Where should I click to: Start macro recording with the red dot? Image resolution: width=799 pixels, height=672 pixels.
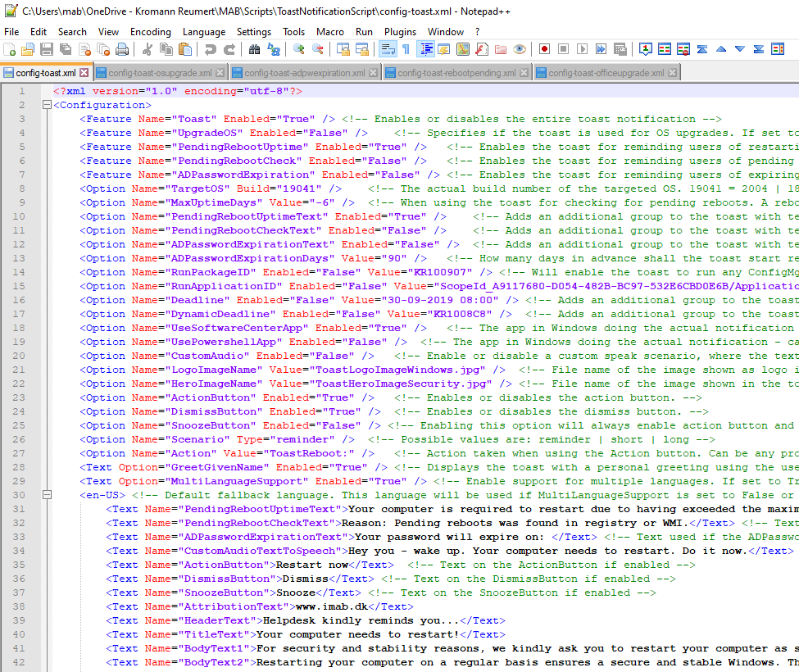tap(544, 49)
